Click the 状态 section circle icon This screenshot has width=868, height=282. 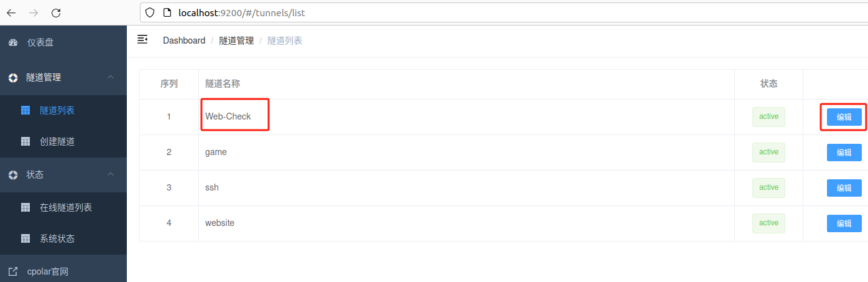[x=13, y=175]
